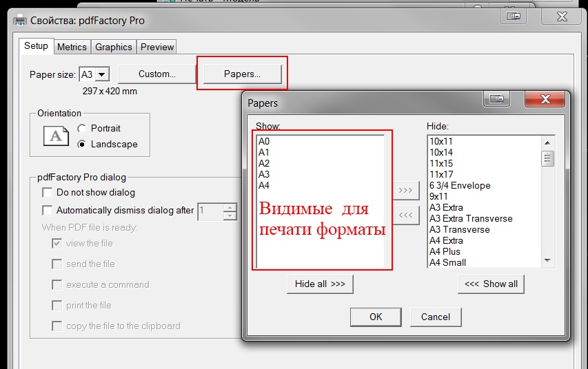Viewport: 588px width, 369px height.
Task: Click the pdfFactory Pro properties monitor icon
Action: (513, 16)
